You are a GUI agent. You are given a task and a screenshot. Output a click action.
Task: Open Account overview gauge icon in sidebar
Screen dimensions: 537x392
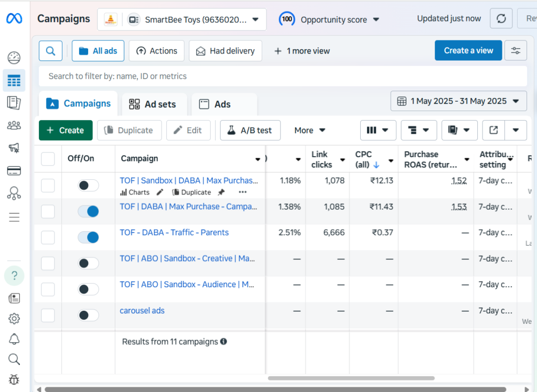click(14, 58)
